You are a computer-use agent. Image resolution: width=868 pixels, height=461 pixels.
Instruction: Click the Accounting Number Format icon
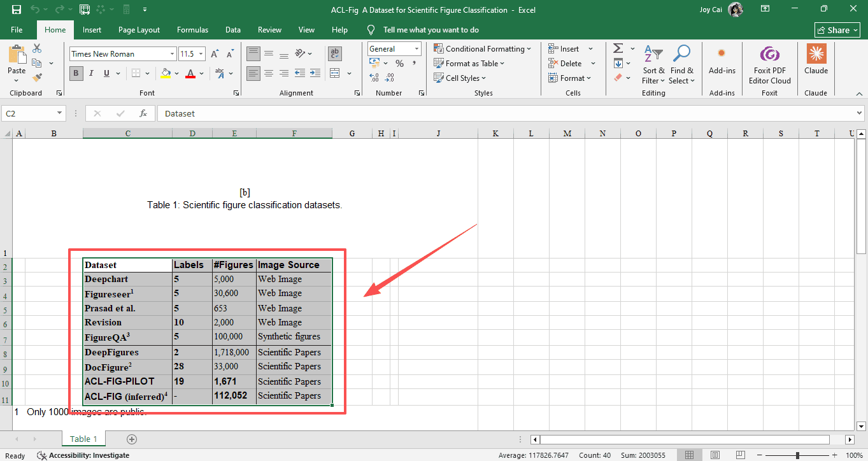pos(374,63)
